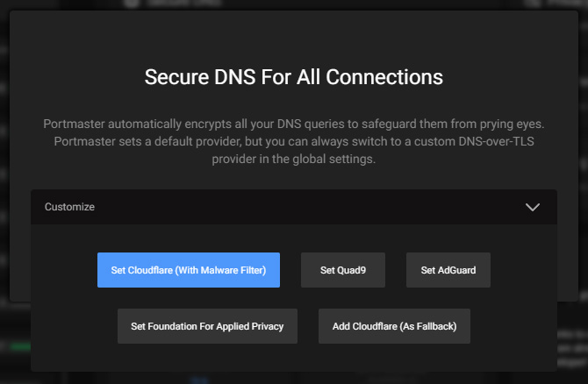This screenshot has height=384, width=588.
Task: Toggle the Customize panel's dark header bar
Action: pyautogui.click(x=294, y=207)
